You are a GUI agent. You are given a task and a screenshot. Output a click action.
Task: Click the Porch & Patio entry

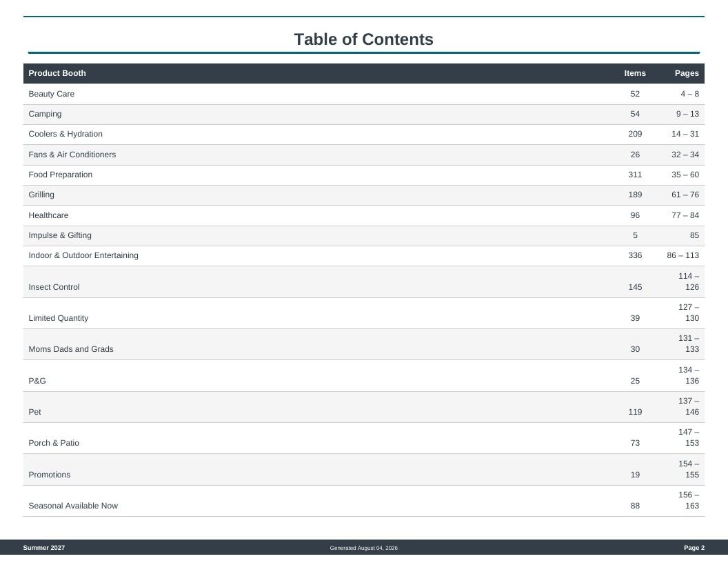tap(54, 443)
